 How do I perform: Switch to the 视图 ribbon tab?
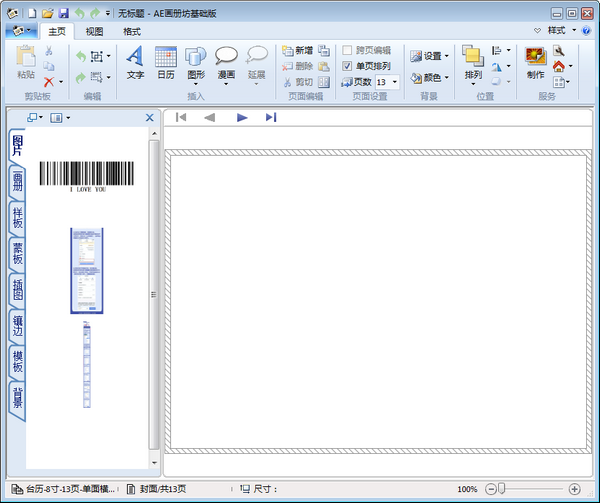(94, 31)
